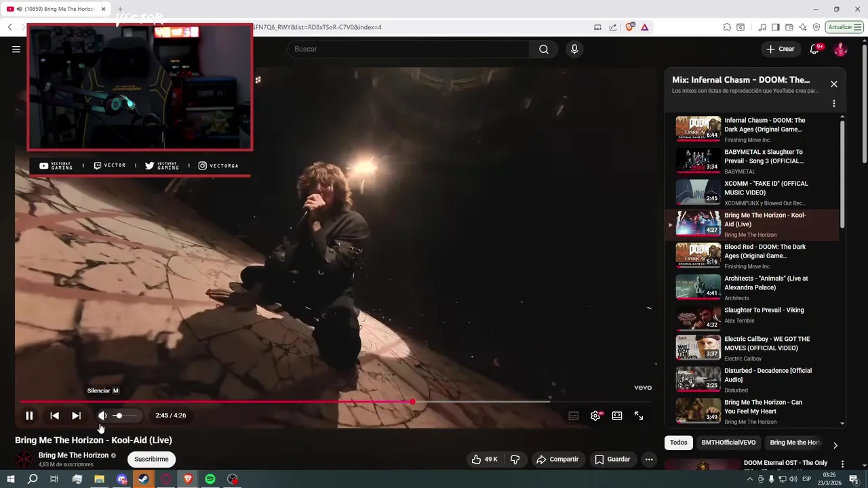Play BABYMETAL x Slaughter To Prevail item
Image resolution: width=868 pixels, height=488 pixels.
[751, 161]
